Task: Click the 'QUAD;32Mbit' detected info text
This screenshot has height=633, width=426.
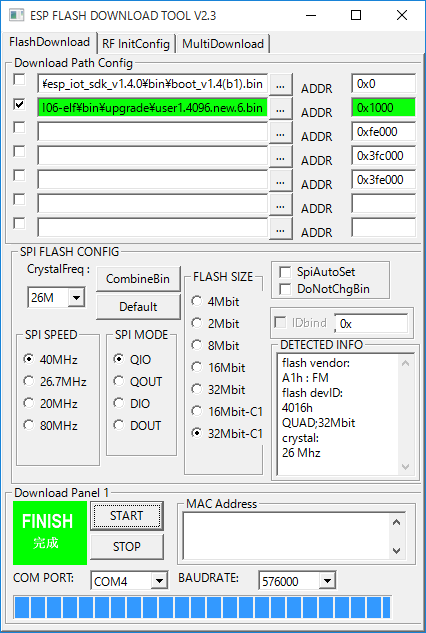Action: 318,423
